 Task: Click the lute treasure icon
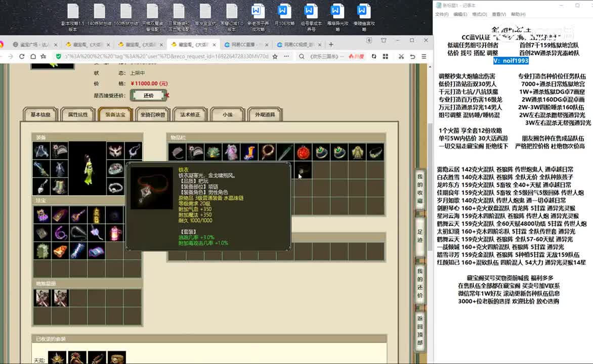[78, 215]
